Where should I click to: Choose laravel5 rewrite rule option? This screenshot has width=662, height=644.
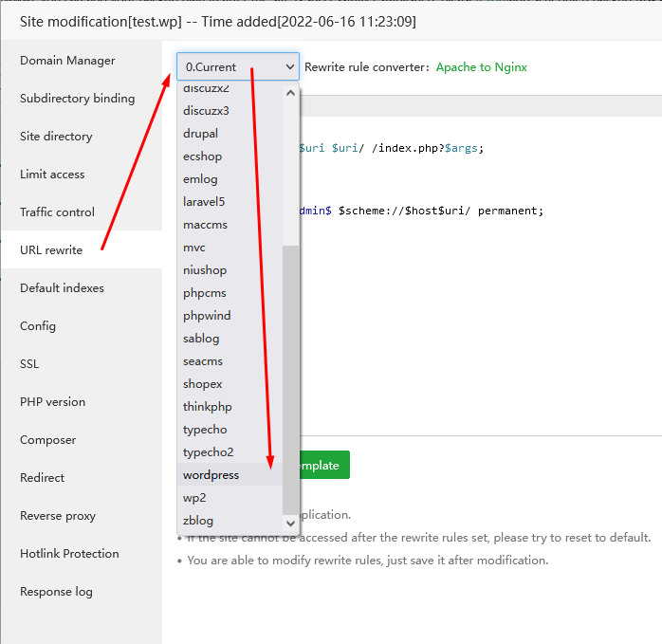click(x=204, y=202)
